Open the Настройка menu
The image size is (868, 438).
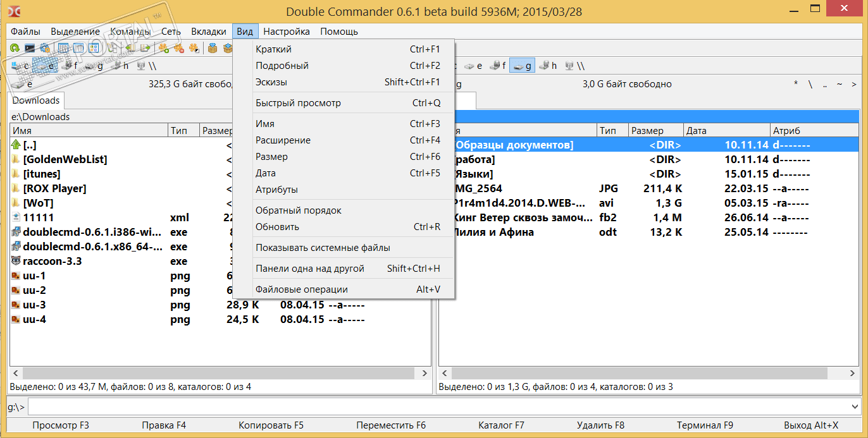point(287,32)
